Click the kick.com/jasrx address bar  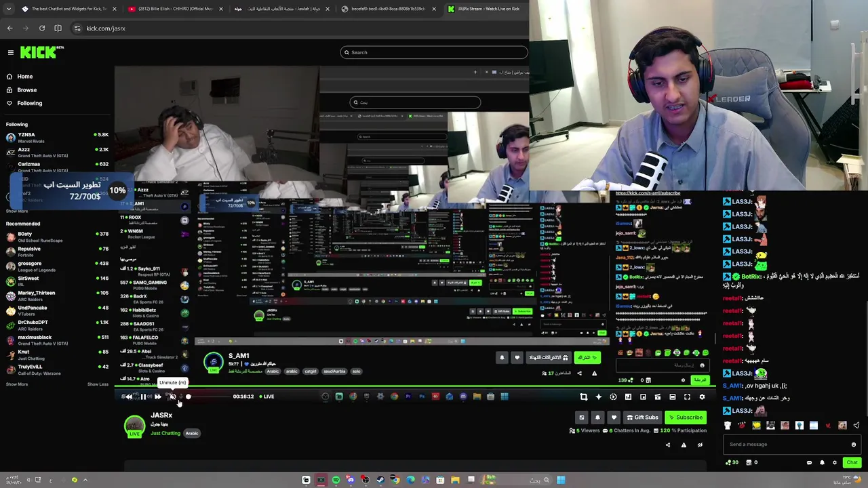(298, 28)
